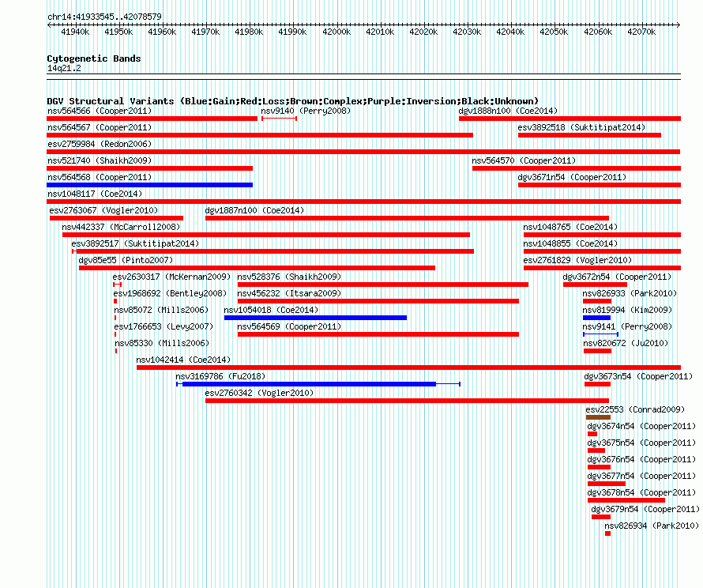Open nsv442337 (McCarroll2008) label
Viewport: 703px width, 588px height.
click(121, 227)
